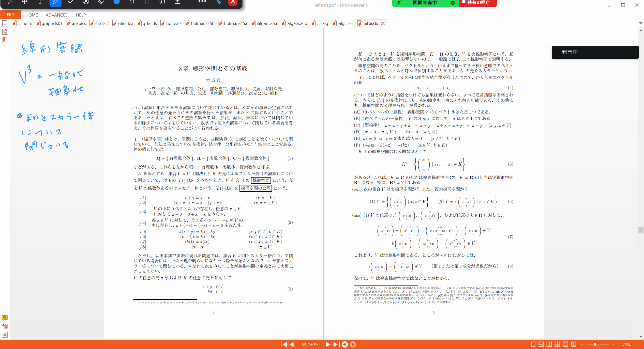Undo the last annotation stroke
The width and height of the screenshot is (644, 349).
(x=131, y=2)
